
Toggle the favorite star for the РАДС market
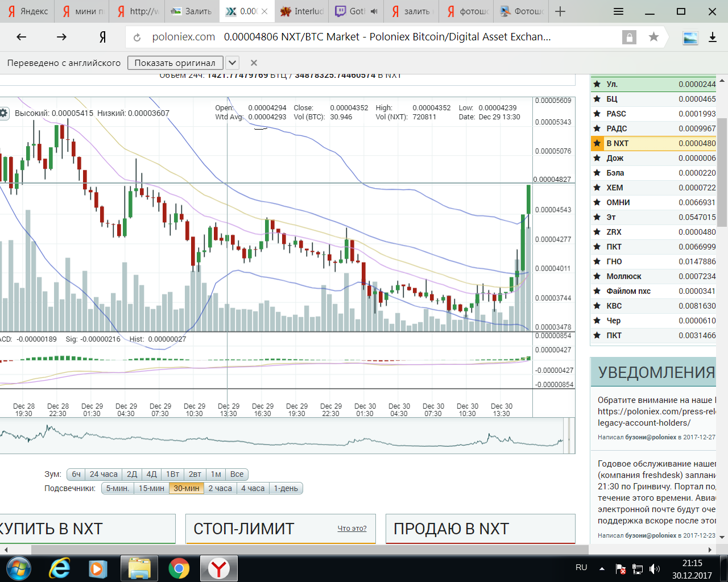597,128
